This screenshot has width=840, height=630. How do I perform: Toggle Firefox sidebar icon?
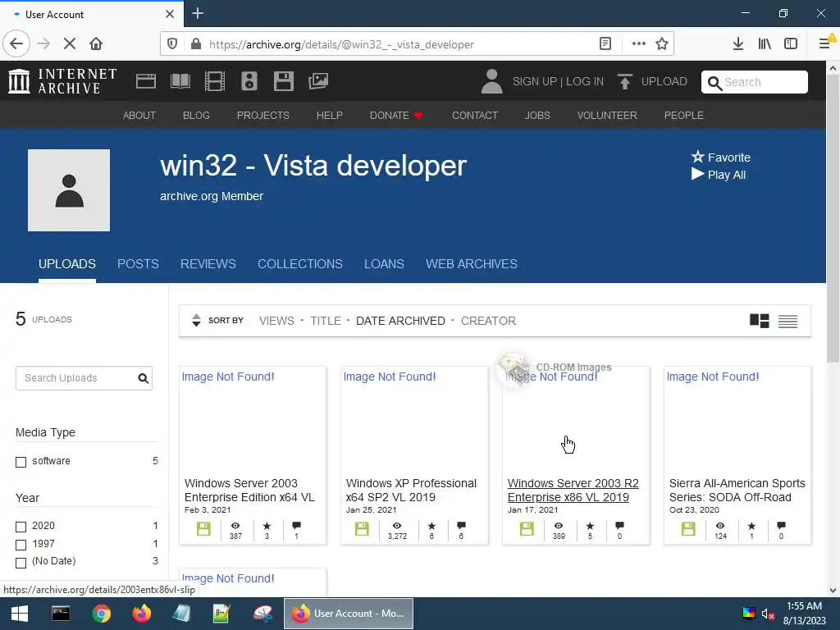pos(791,44)
